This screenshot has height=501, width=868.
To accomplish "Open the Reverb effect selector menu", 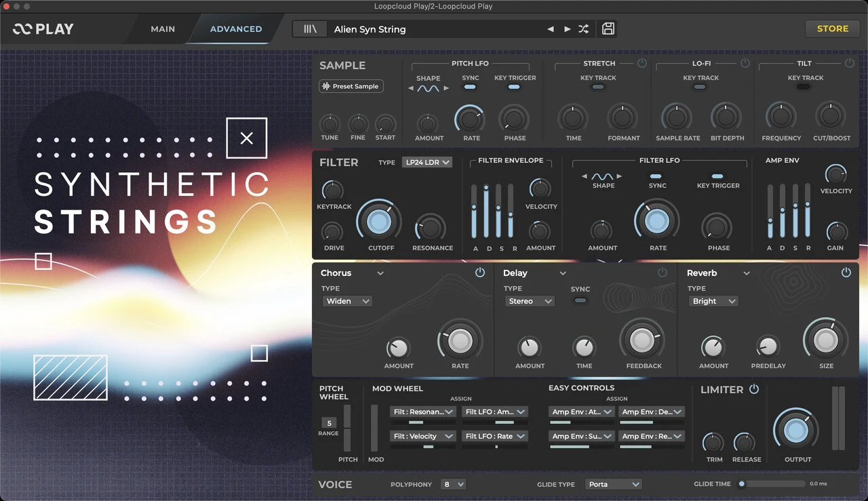I will pyautogui.click(x=747, y=273).
